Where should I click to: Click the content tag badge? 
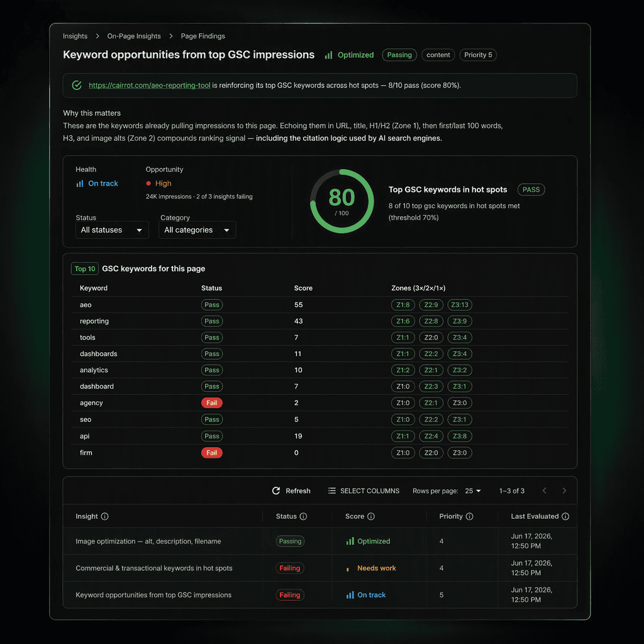438,55
